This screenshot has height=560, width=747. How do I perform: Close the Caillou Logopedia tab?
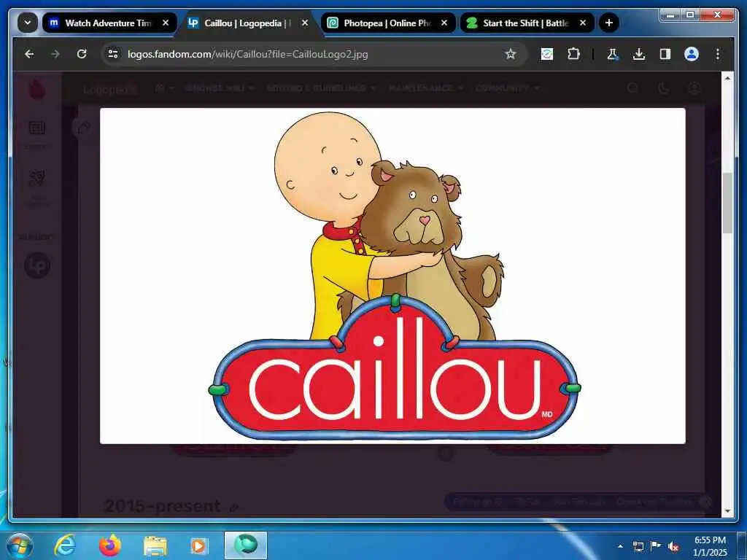pos(305,23)
